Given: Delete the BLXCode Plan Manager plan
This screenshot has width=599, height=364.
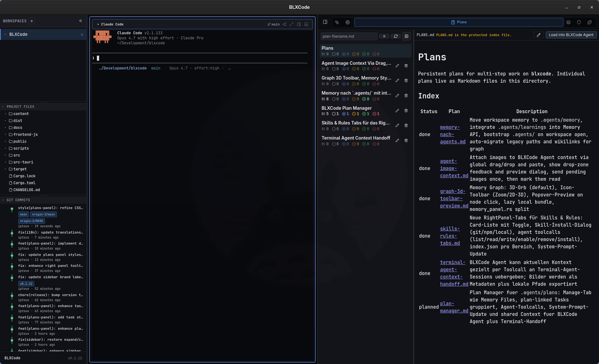Looking at the screenshot, I should (x=406, y=111).
